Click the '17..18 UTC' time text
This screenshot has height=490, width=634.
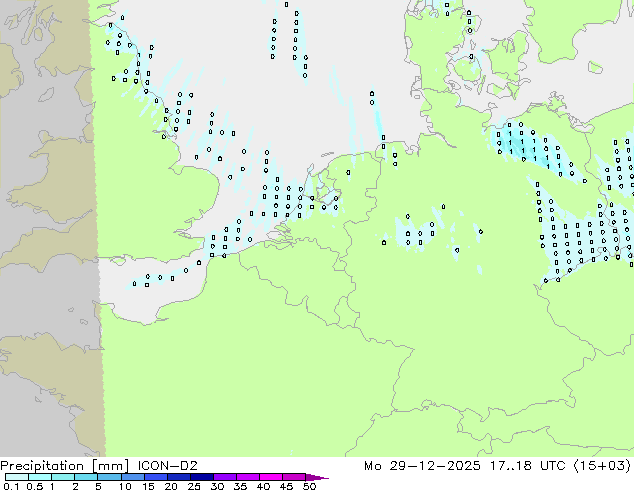pyautogui.click(x=527, y=466)
